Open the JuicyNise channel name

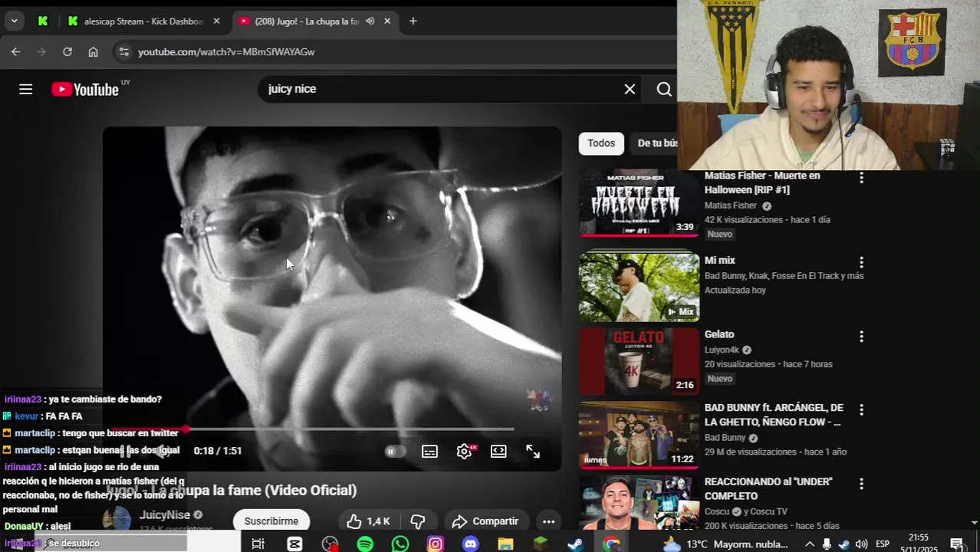pyautogui.click(x=164, y=515)
